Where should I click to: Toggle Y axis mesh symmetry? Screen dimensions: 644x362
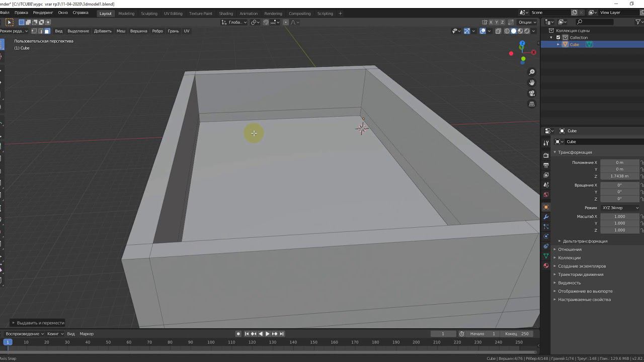pos(497,22)
